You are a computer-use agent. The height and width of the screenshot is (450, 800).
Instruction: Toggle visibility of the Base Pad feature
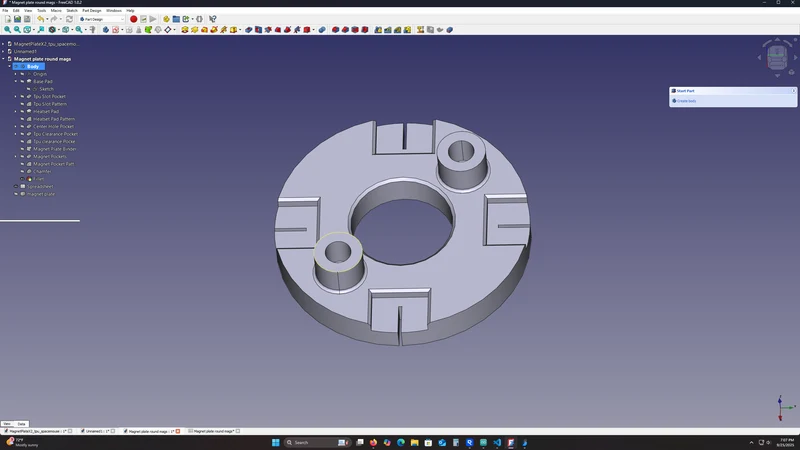pos(22,81)
